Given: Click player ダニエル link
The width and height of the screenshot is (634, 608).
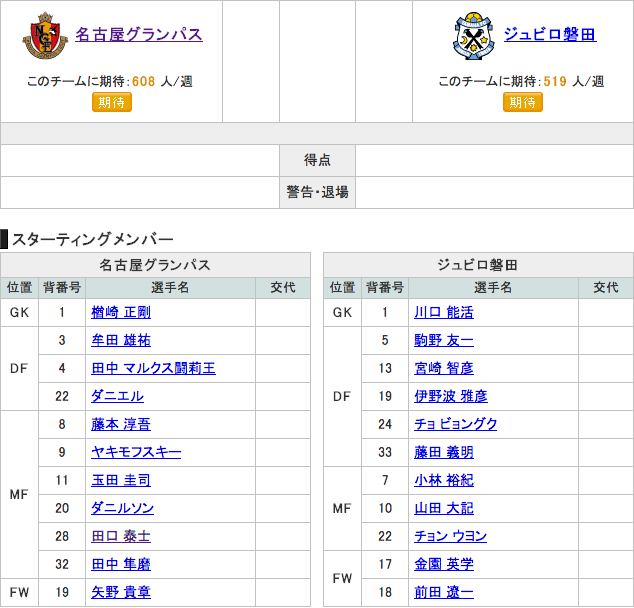Looking at the screenshot, I should pyautogui.click(x=117, y=396).
